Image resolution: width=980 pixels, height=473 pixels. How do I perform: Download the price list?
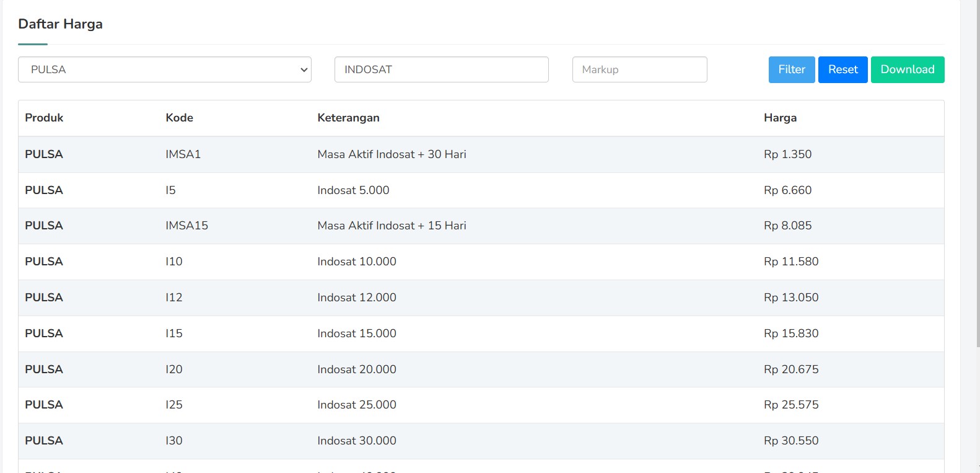(x=907, y=69)
